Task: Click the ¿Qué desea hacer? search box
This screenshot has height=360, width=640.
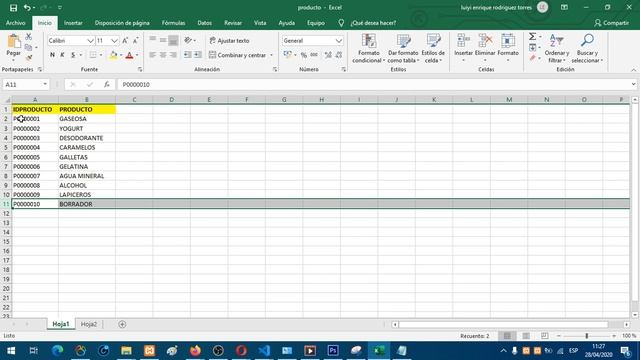Action: pos(373,23)
